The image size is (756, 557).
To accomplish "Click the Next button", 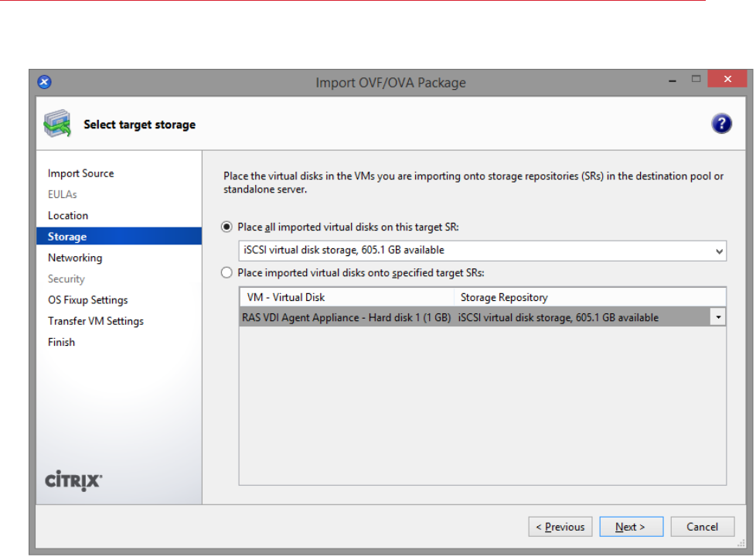I will click(x=631, y=527).
